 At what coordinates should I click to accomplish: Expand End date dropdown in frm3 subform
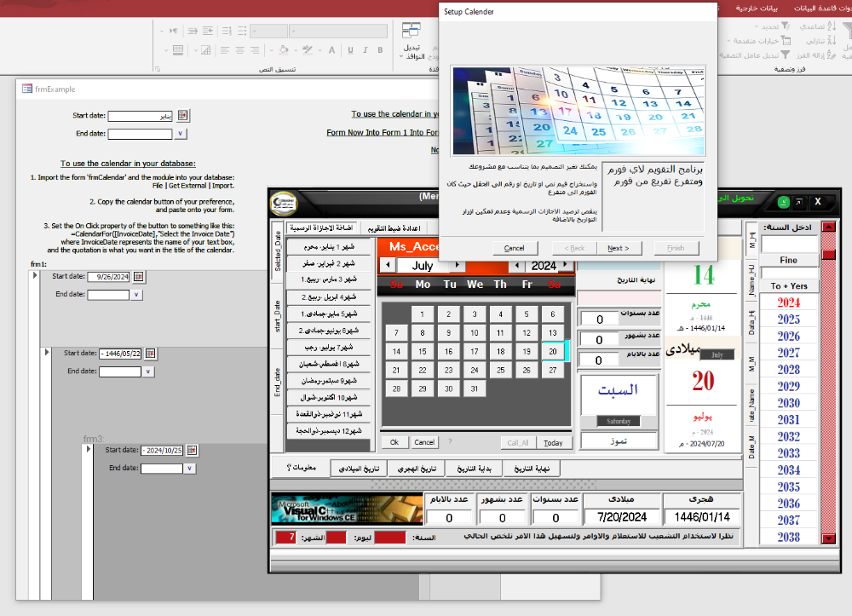pos(191,468)
